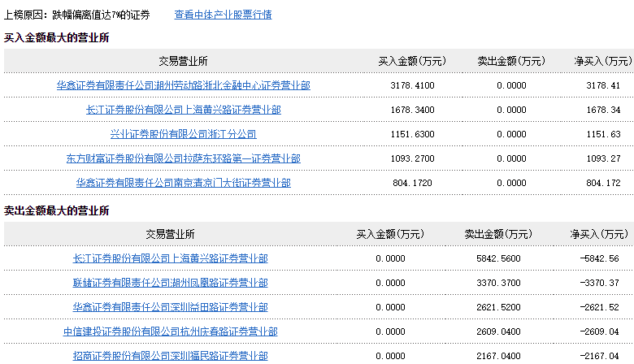Screen dimensions: 634x364
Task: Select the buy amount 1678.3400
Action: [x=412, y=110]
